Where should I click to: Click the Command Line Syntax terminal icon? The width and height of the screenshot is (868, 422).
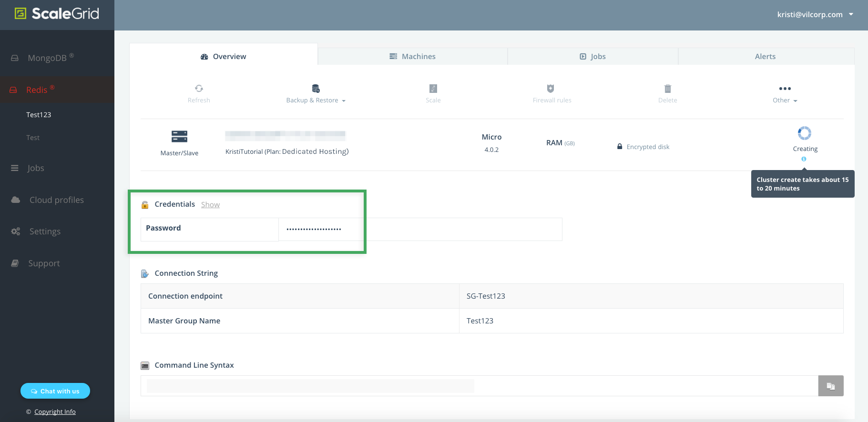pos(145,366)
